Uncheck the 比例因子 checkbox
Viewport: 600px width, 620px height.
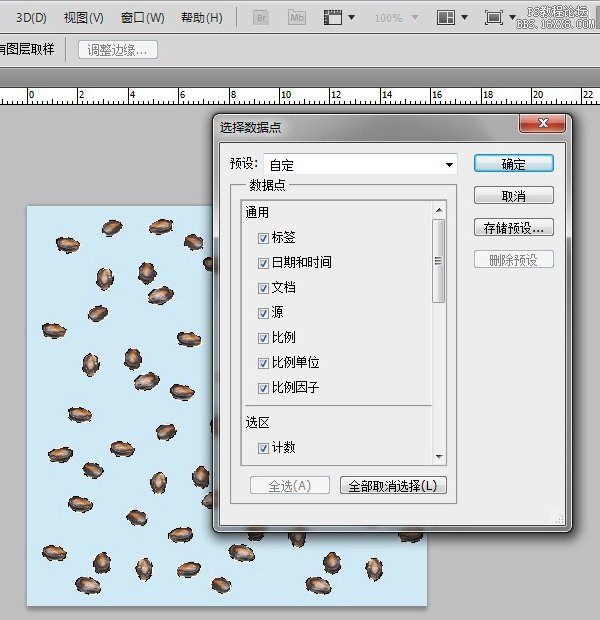click(x=263, y=388)
